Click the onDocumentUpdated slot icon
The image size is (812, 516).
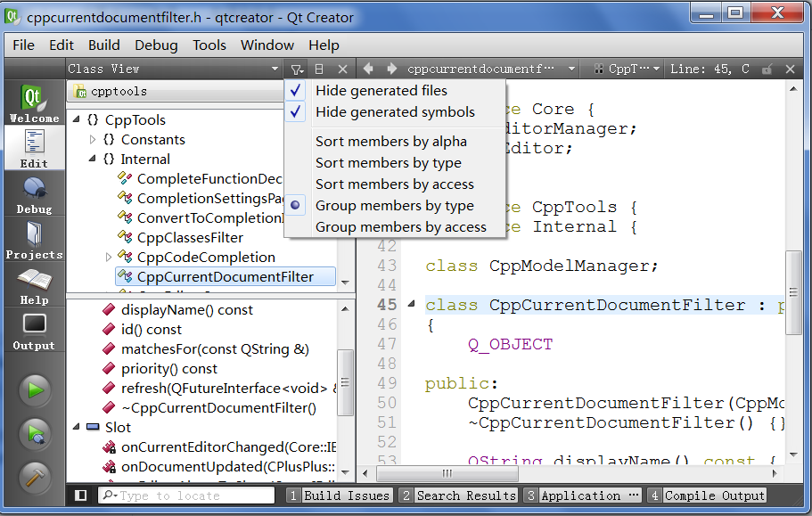(109, 467)
